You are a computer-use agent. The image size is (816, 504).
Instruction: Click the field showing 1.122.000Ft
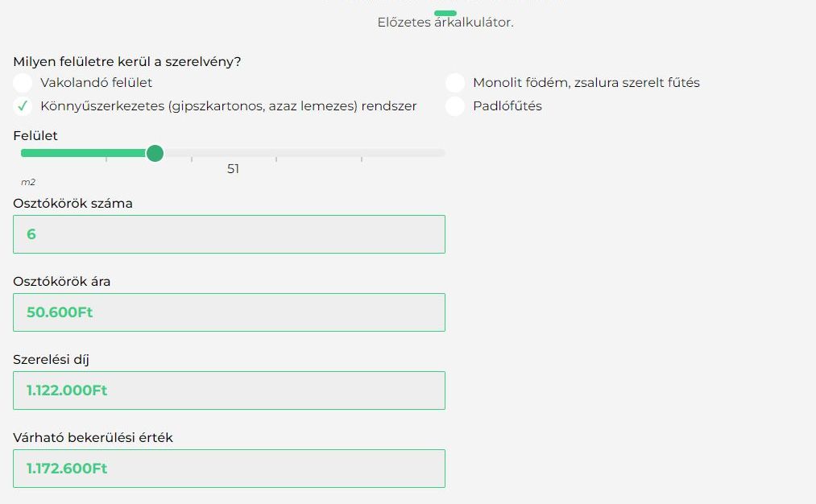pyautogui.click(x=229, y=390)
